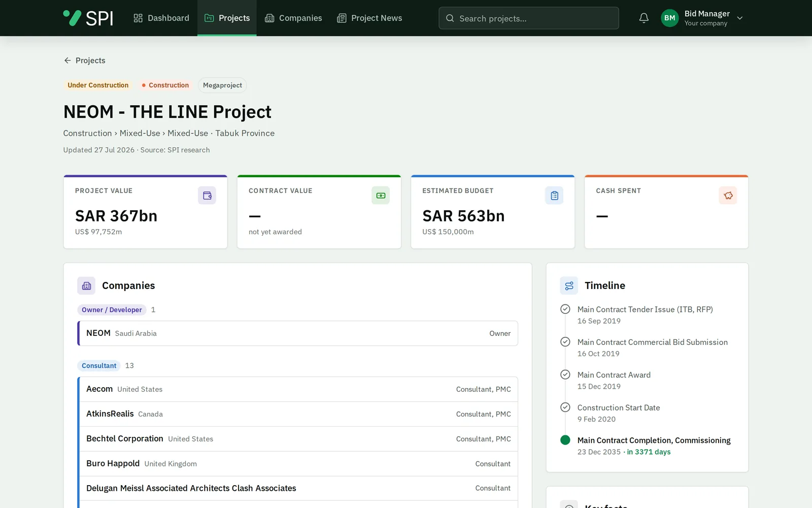Open the Bechtel Corporation row

(x=297, y=439)
